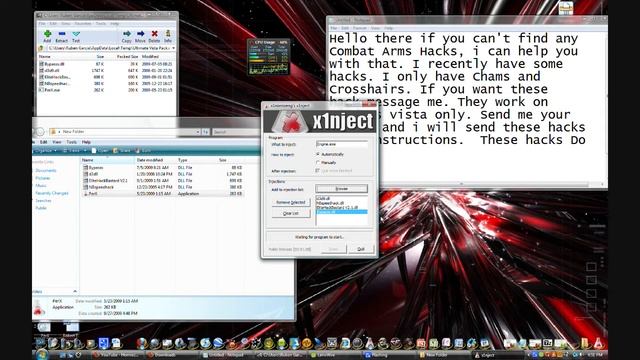Sort by Date modified column in Explorer
The width and height of the screenshot is (640, 360).
(156, 160)
